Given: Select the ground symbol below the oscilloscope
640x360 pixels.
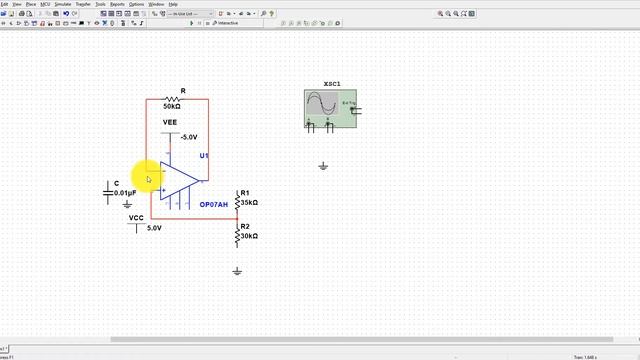Looking at the screenshot, I should coord(323,166).
